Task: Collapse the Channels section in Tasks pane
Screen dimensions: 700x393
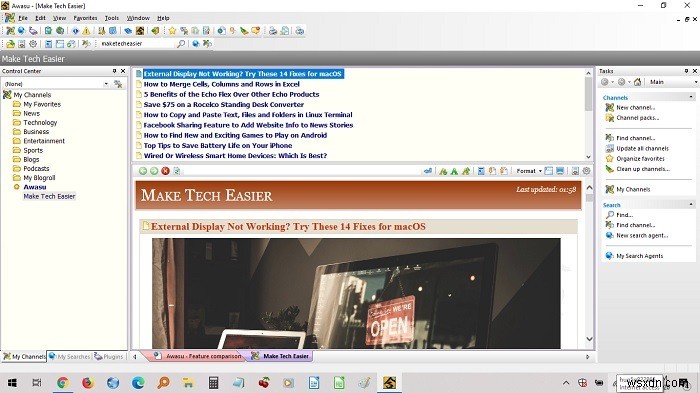Action: (x=691, y=97)
